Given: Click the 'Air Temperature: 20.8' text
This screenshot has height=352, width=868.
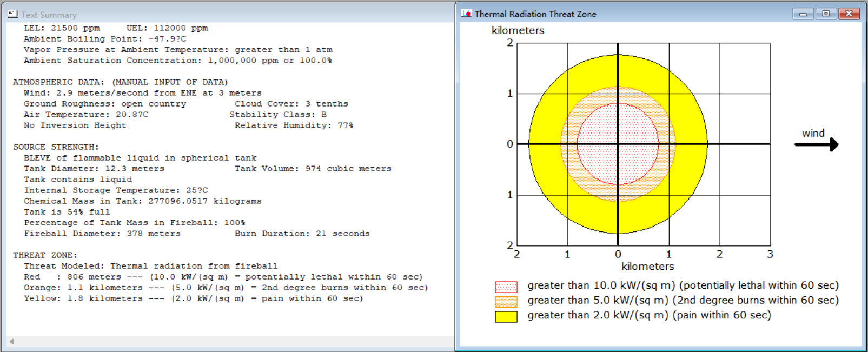Looking at the screenshot, I should click(86, 115).
